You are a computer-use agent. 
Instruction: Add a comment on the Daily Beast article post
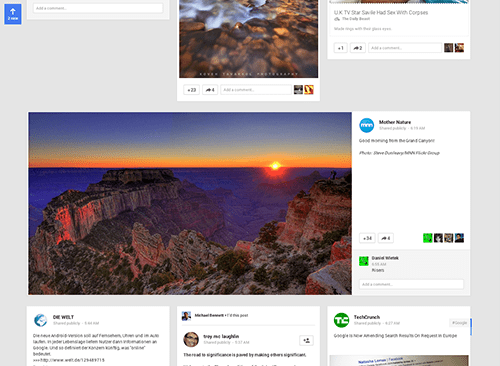coord(405,48)
